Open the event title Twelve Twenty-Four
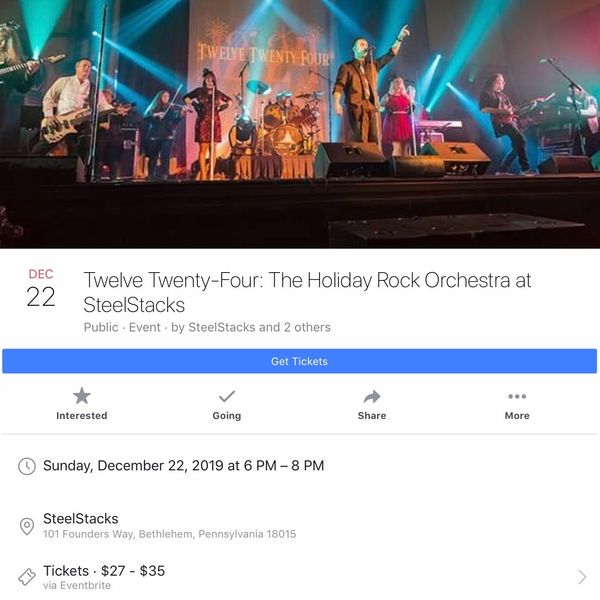This screenshot has height=600, width=600. (307, 293)
